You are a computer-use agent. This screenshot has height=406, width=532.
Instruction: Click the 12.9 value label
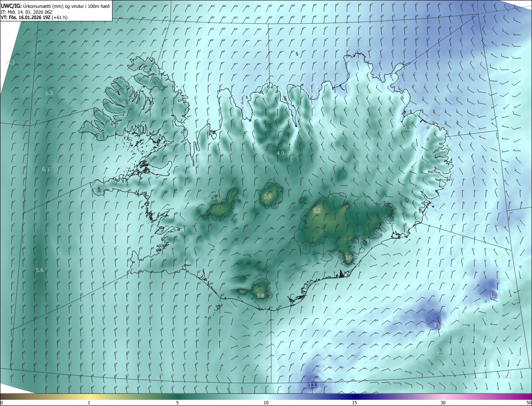pos(495,295)
